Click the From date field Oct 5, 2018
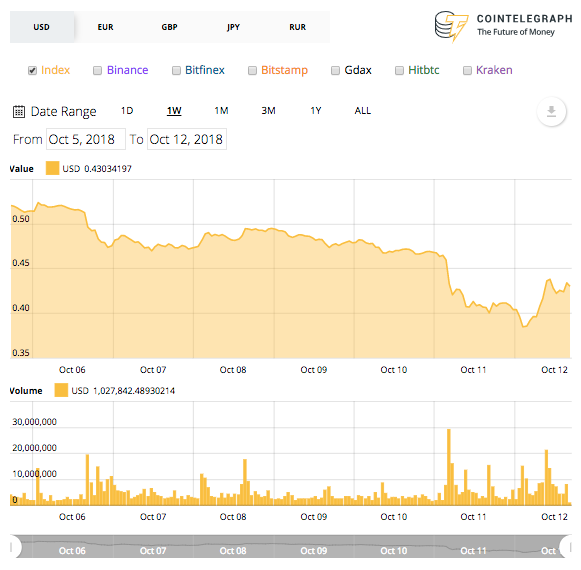Viewport: 581px width, 570px height. click(x=86, y=139)
